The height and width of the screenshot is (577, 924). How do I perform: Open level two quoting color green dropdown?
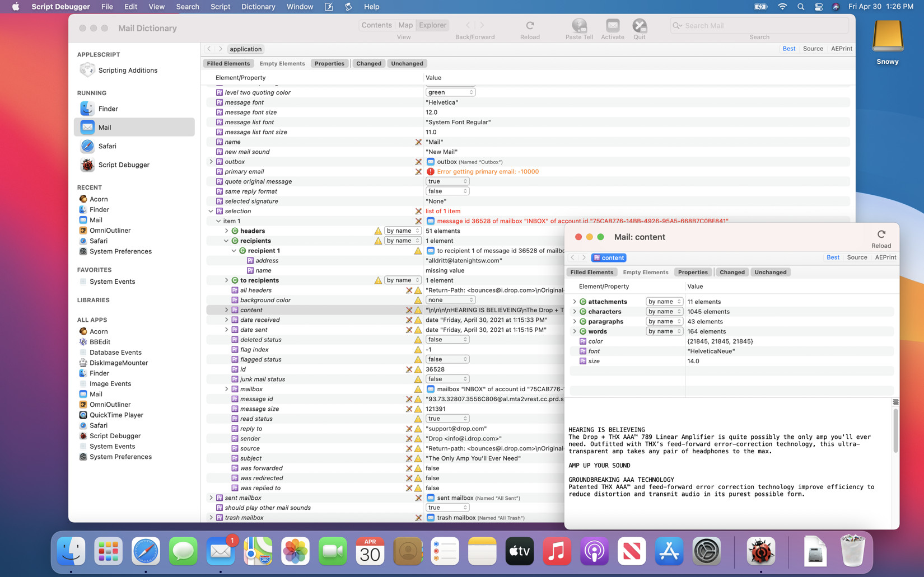coord(450,92)
